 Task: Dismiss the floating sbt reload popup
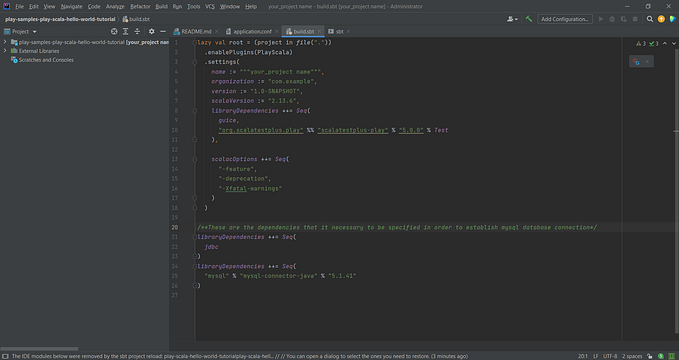pyautogui.click(x=647, y=62)
